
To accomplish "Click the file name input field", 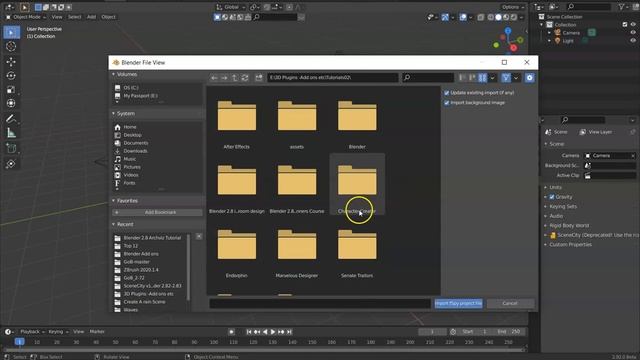I will pyautogui.click(x=320, y=303).
